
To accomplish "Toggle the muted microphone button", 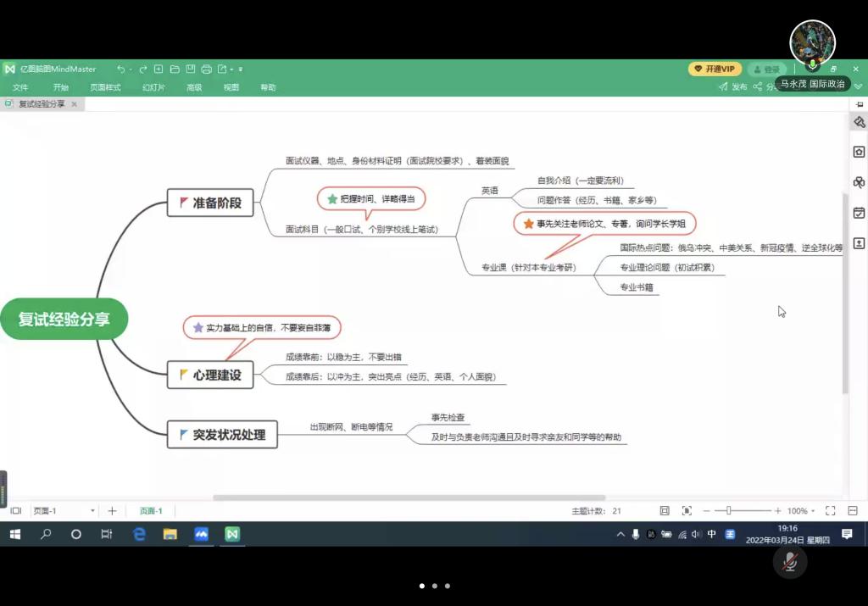I will (x=790, y=562).
